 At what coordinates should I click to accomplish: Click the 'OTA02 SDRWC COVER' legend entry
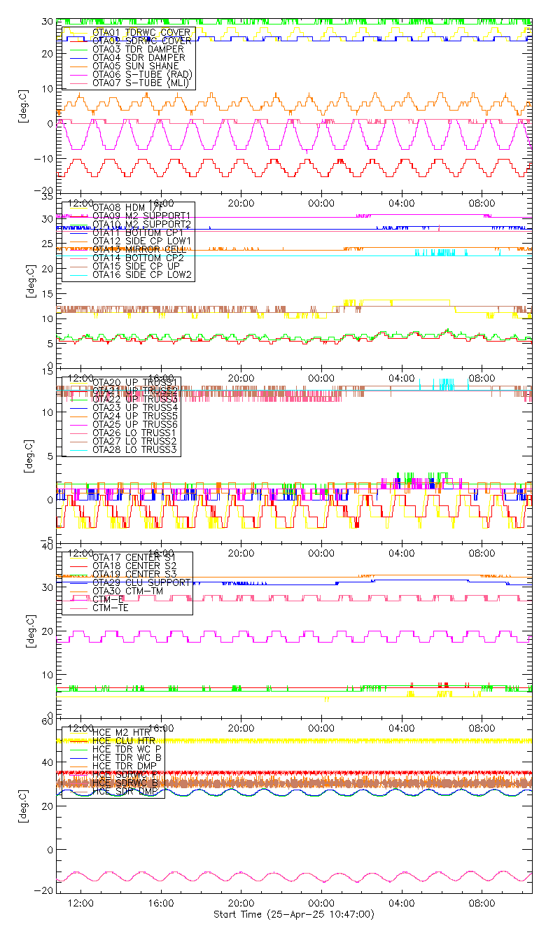[142, 41]
